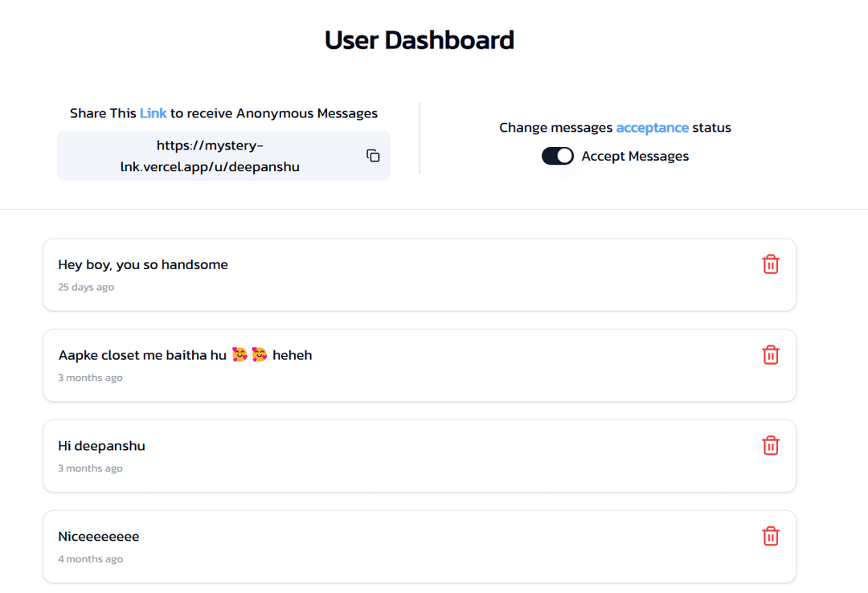This screenshot has height=593, width=868.
Task: Delete the 'Hey boy, you so handsome' message
Action: click(x=770, y=264)
